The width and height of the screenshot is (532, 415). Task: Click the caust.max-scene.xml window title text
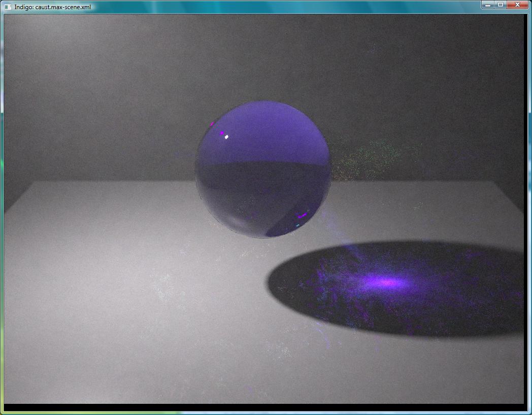[x=53, y=7]
